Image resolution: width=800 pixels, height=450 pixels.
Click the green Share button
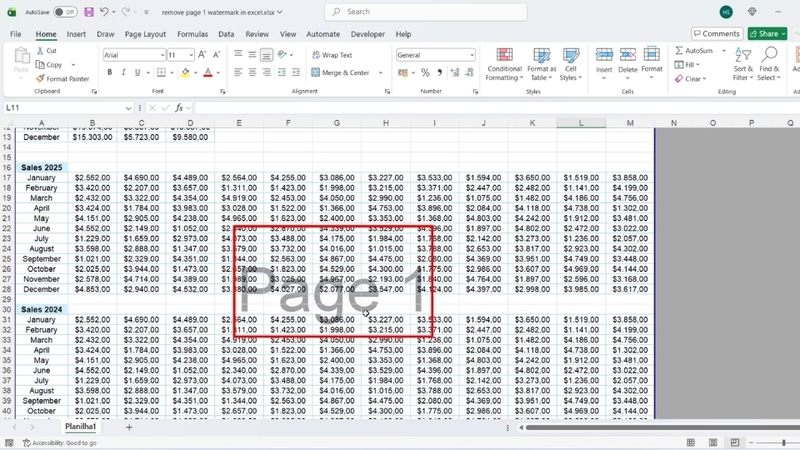767,34
